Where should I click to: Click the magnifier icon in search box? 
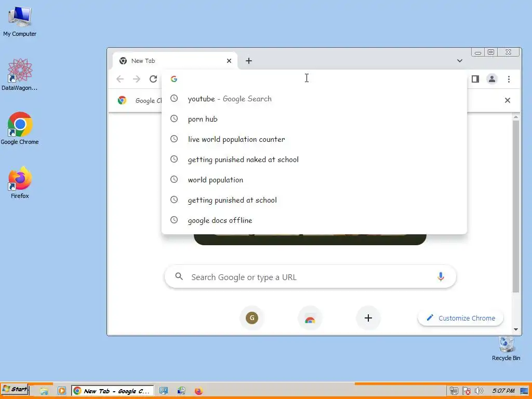click(x=179, y=276)
